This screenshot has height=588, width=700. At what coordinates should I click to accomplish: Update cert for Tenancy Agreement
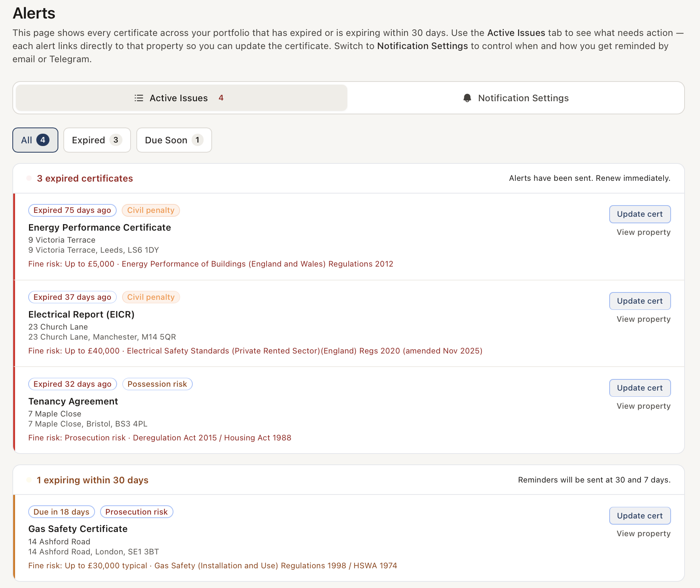point(639,387)
